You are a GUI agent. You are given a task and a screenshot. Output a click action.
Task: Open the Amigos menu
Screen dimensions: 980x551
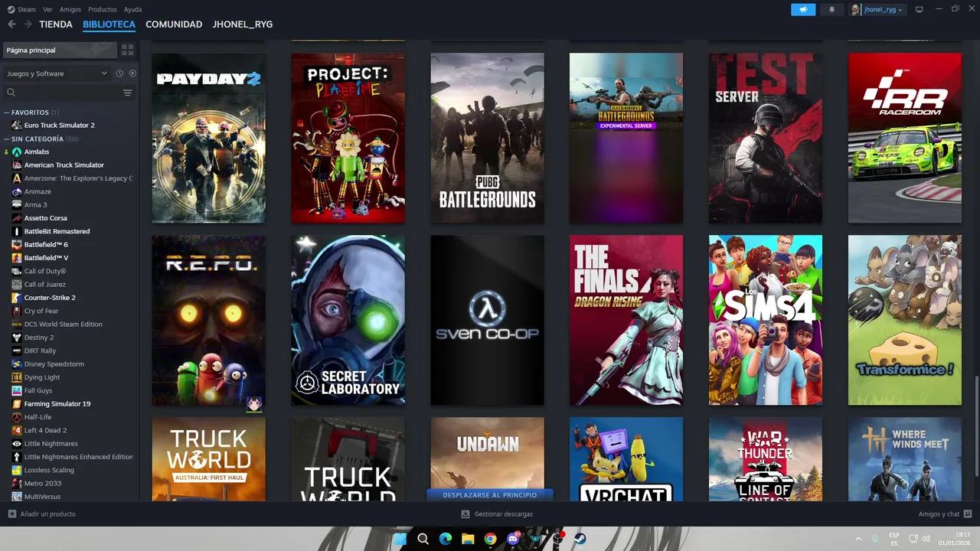pyautogui.click(x=70, y=9)
